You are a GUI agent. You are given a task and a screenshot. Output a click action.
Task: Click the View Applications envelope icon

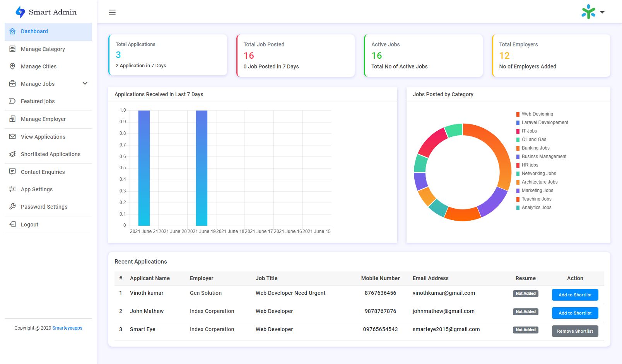pyautogui.click(x=12, y=137)
